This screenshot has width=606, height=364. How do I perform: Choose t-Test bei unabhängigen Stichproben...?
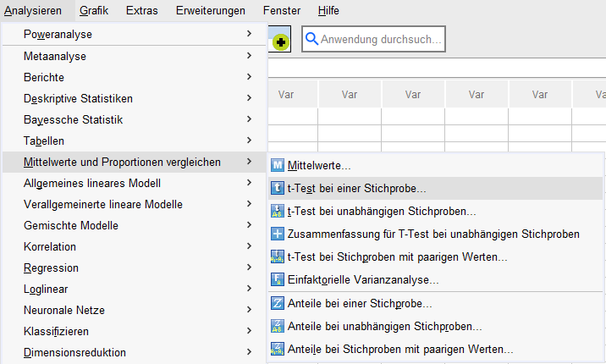(x=435, y=211)
